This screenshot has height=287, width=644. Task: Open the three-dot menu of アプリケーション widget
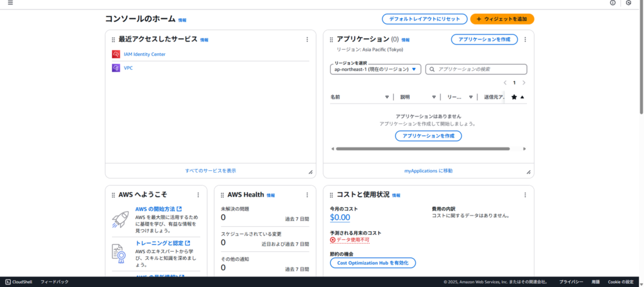pos(525,40)
